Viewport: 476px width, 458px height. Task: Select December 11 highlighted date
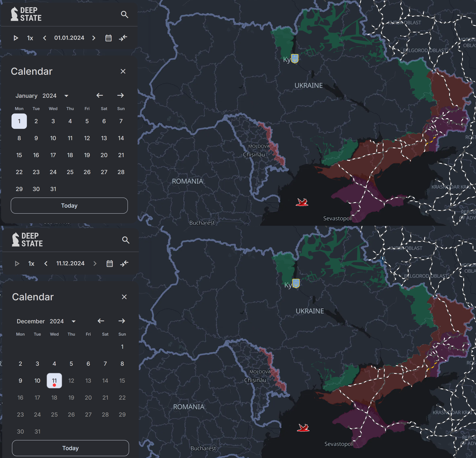tap(54, 381)
